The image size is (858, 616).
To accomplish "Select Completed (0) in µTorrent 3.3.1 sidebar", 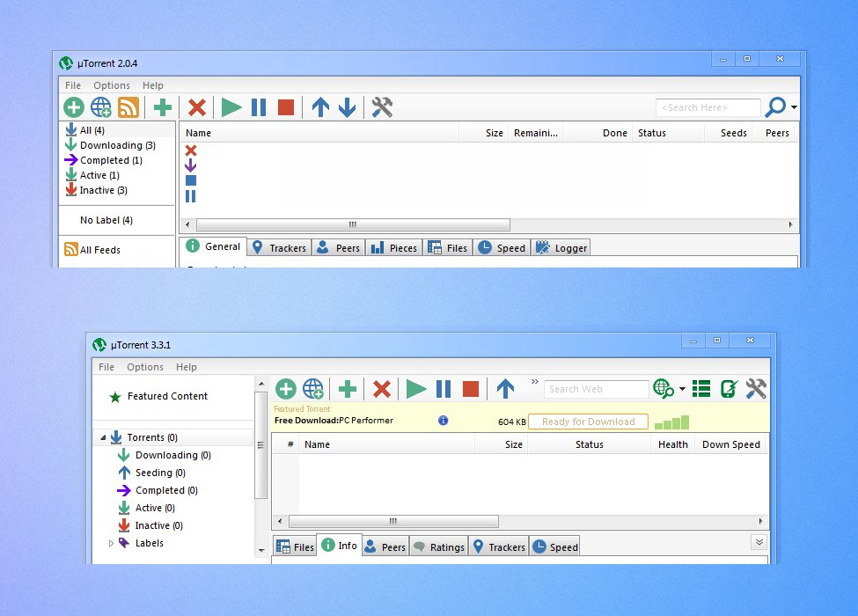I will (x=166, y=490).
